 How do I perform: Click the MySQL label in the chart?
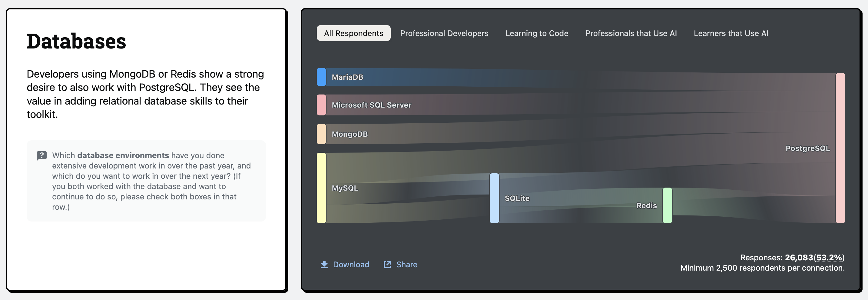(345, 188)
